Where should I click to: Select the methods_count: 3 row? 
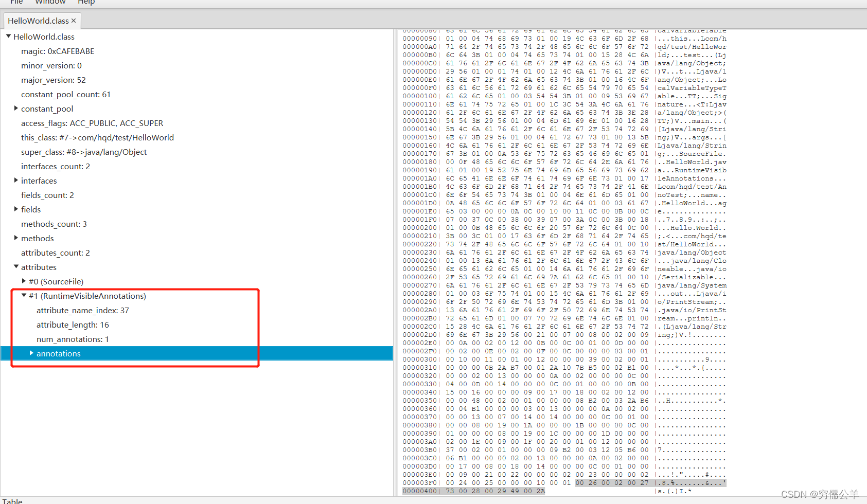click(x=54, y=224)
